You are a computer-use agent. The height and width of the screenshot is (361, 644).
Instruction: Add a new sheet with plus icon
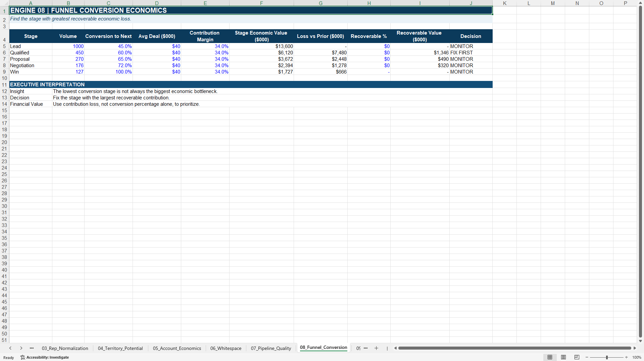pyautogui.click(x=376, y=348)
